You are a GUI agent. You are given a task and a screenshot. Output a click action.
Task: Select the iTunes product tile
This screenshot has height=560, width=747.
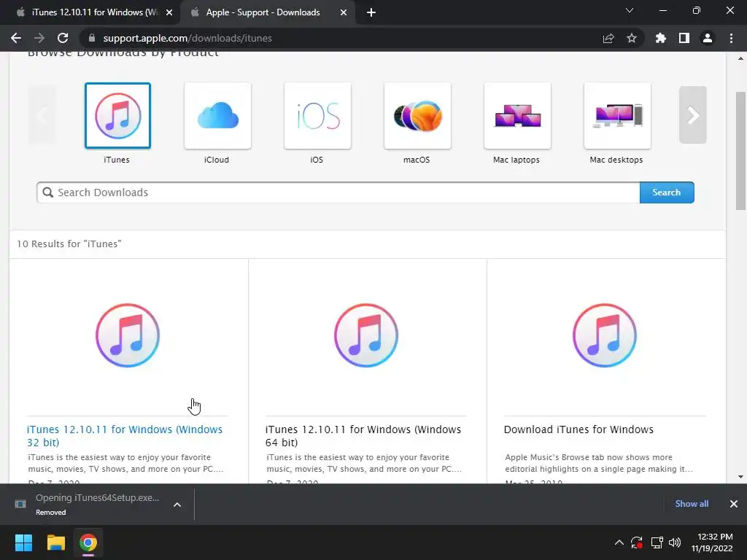coord(117,116)
